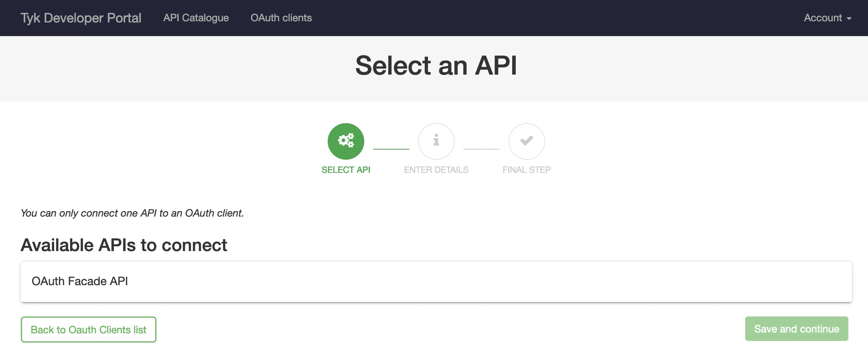Go Back to Oauth Clients list
Viewport: 868px width, 361px height.
tap(88, 329)
